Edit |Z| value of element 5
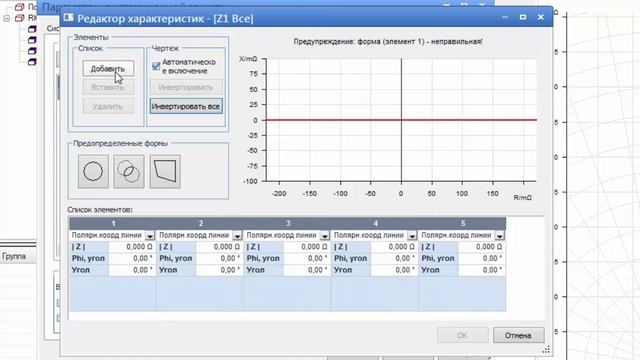 [481, 247]
